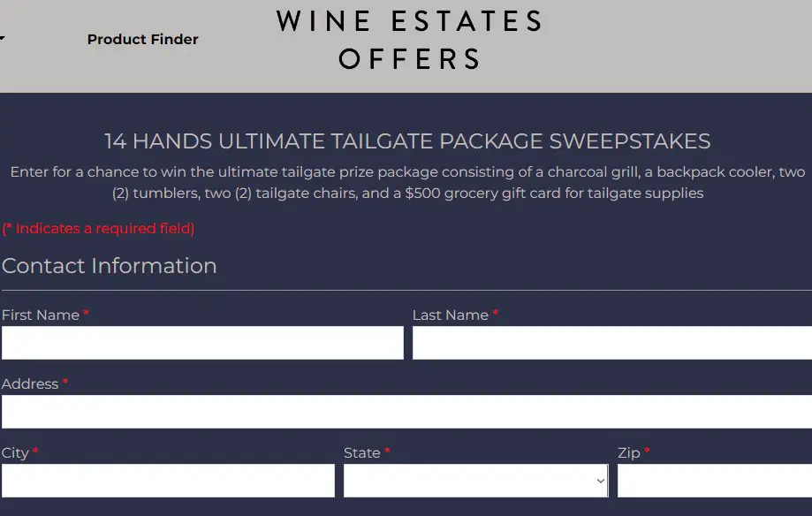
Task: Open the Product Finder menu
Action: click(142, 39)
